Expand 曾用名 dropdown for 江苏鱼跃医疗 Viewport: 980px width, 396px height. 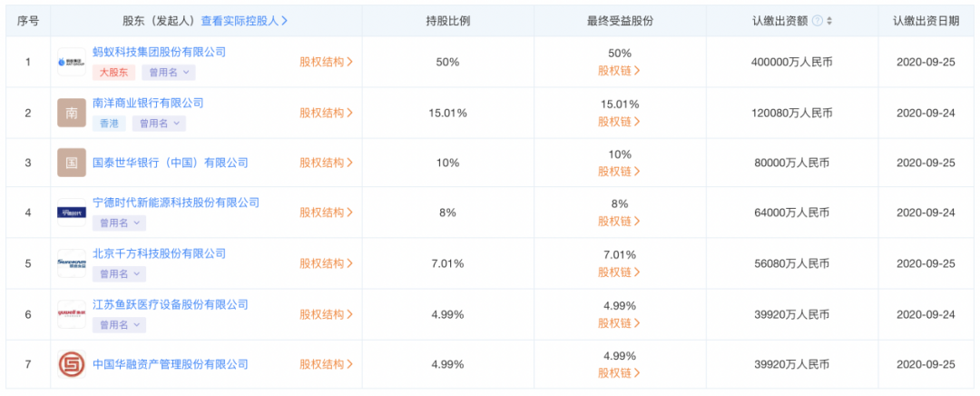pos(120,324)
